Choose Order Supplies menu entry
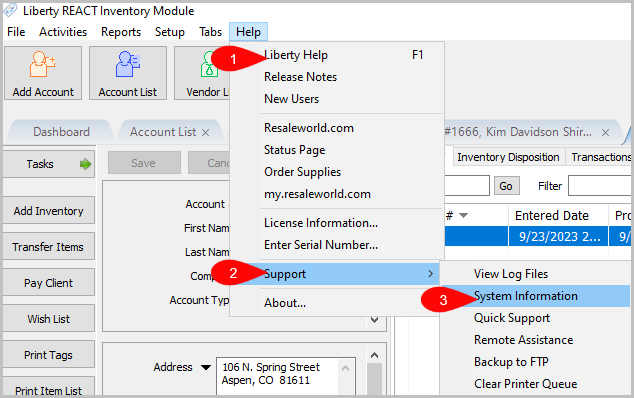634x398 pixels. (x=337, y=171)
